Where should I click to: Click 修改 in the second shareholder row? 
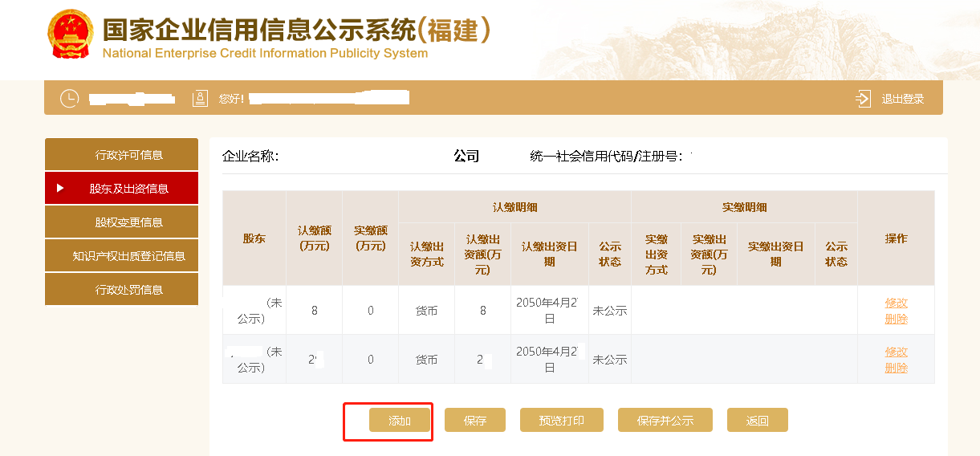click(897, 352)
